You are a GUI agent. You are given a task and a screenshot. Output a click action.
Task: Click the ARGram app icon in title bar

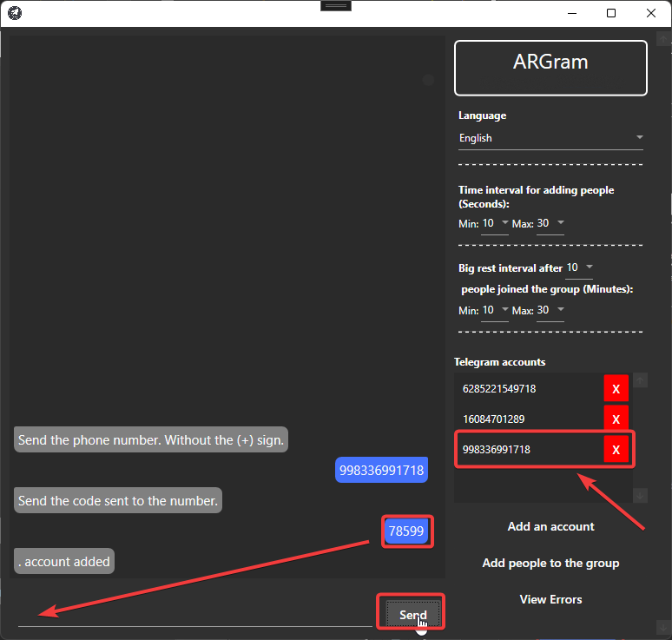coord(15,13)
